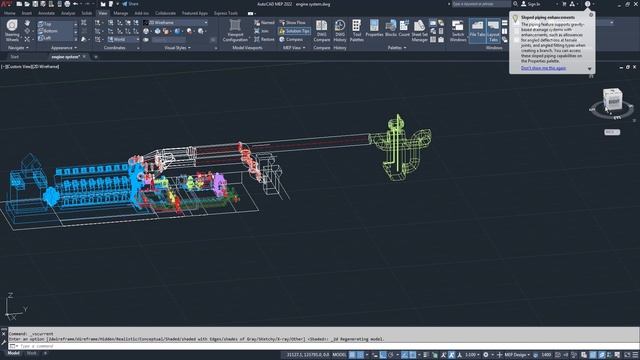
Task: Open DWG History palette
Action: pos(340,31)
